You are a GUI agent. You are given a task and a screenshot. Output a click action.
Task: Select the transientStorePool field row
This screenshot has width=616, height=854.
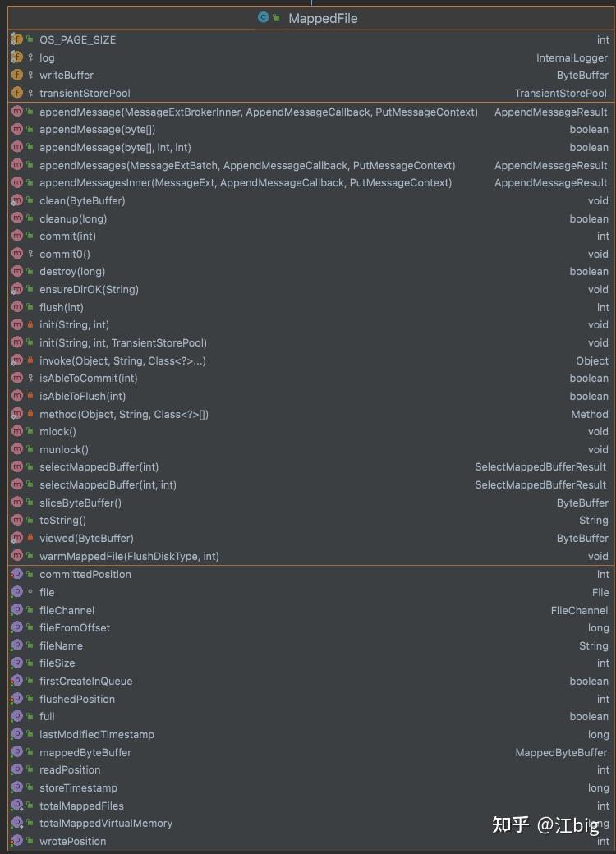(85, 93)
